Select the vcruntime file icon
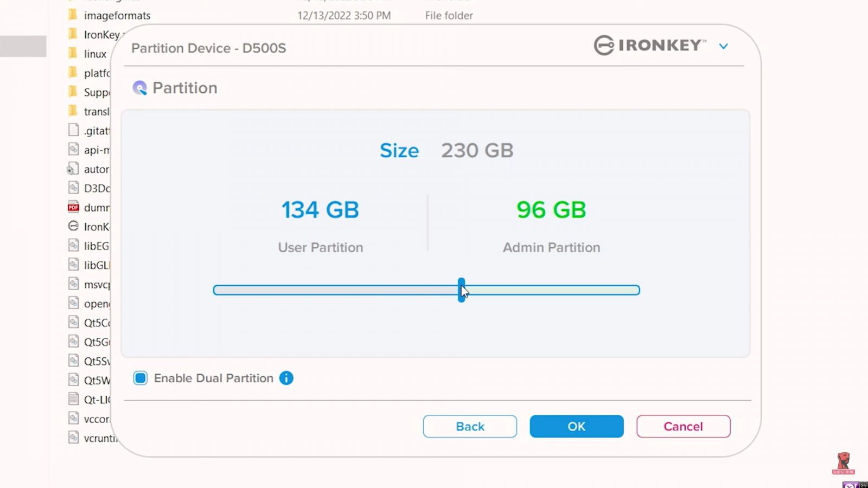868x488 pixels. click(73, 438)
